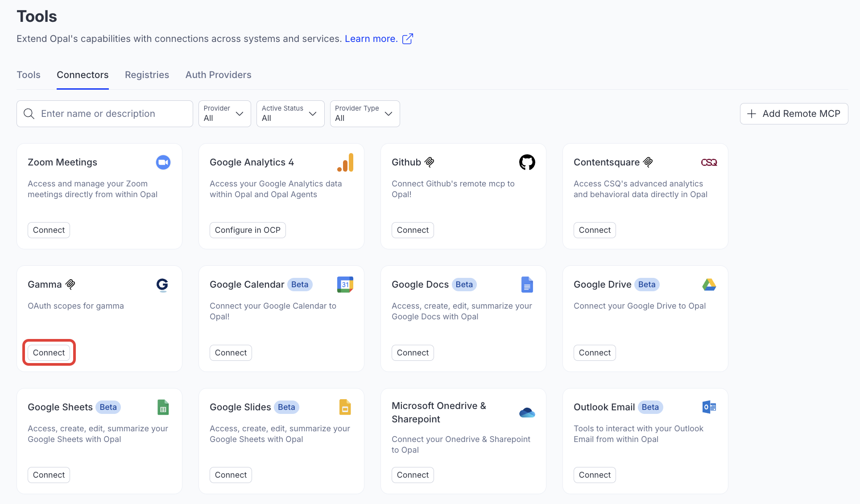Click the Beta badge on Google Docs

coord(464,285)
